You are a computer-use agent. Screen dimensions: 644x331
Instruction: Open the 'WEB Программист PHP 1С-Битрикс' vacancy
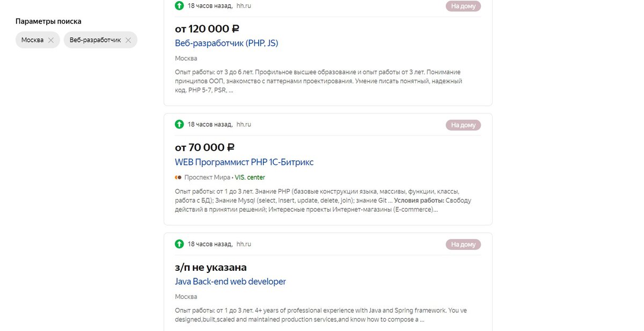point(244,162)
